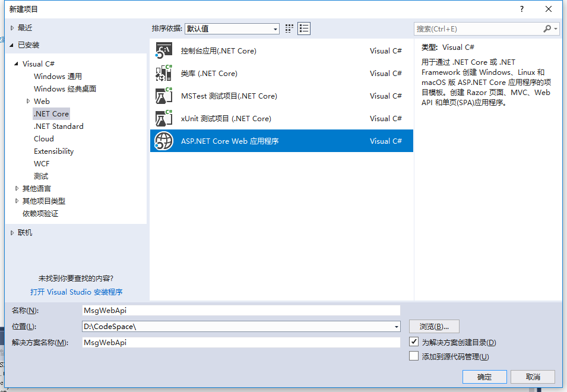Select the .NET Standard category

pos(59,126)
